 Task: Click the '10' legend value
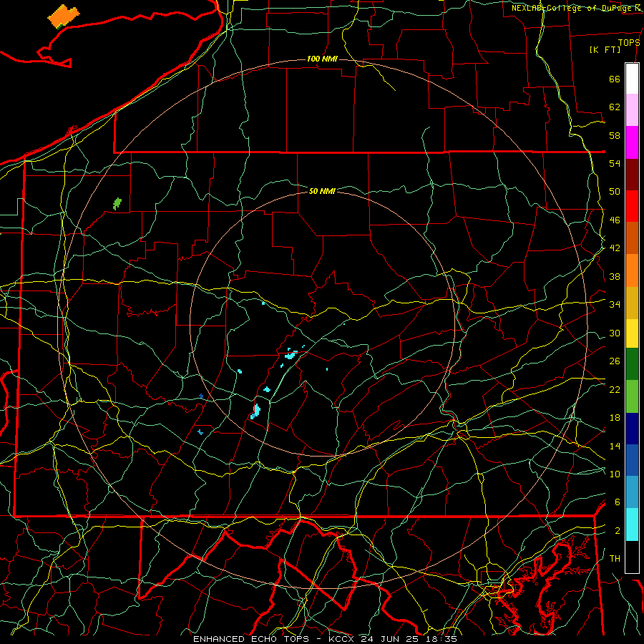[615, 474]
